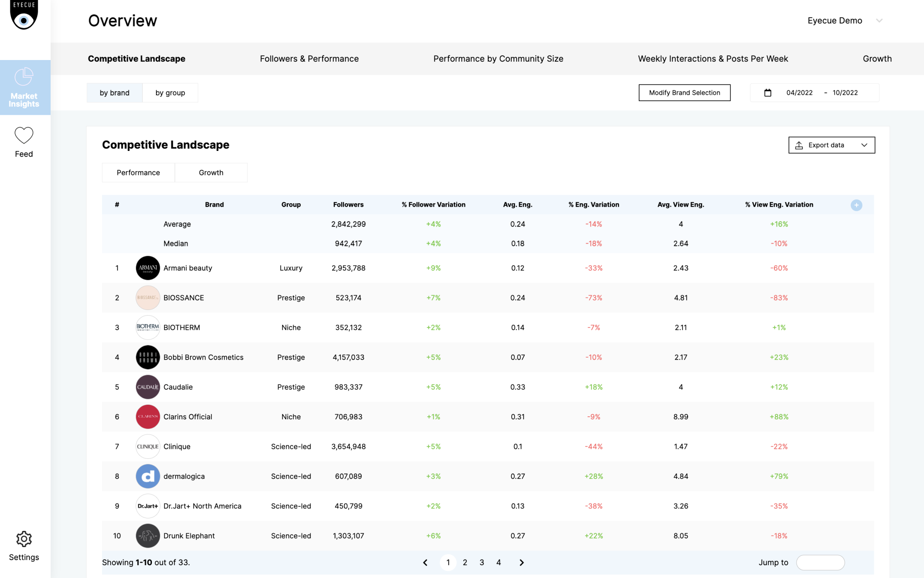Click the Jump to page input
924x578 pixels.
(x=820, y=563)
